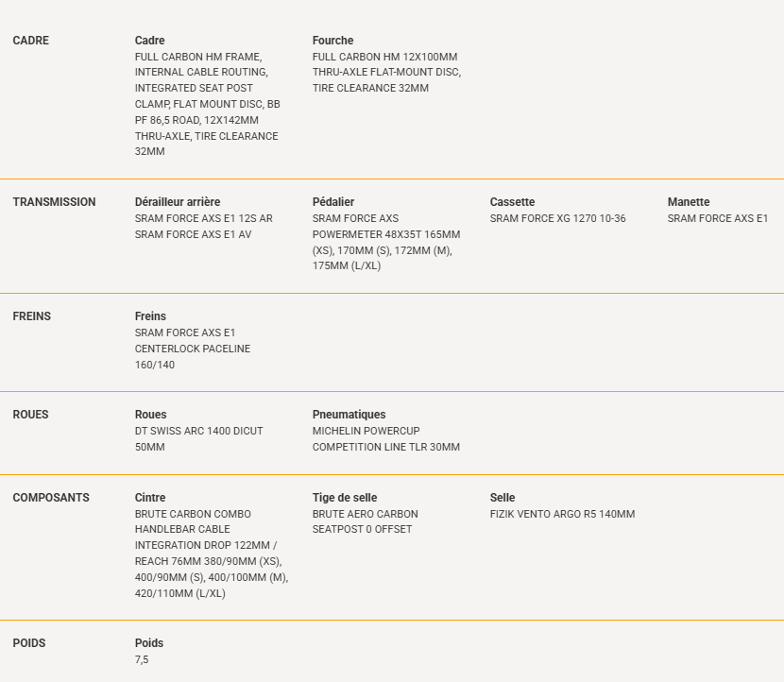Image resolution: width=784 pixels, height=682 pixels.
Task: Click the Tige de selle heading
Action: 345,498
